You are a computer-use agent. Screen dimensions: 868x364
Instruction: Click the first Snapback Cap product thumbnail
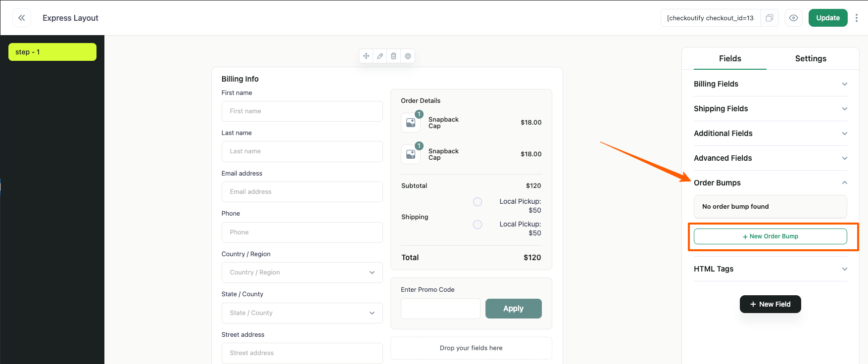coord(411,123)
